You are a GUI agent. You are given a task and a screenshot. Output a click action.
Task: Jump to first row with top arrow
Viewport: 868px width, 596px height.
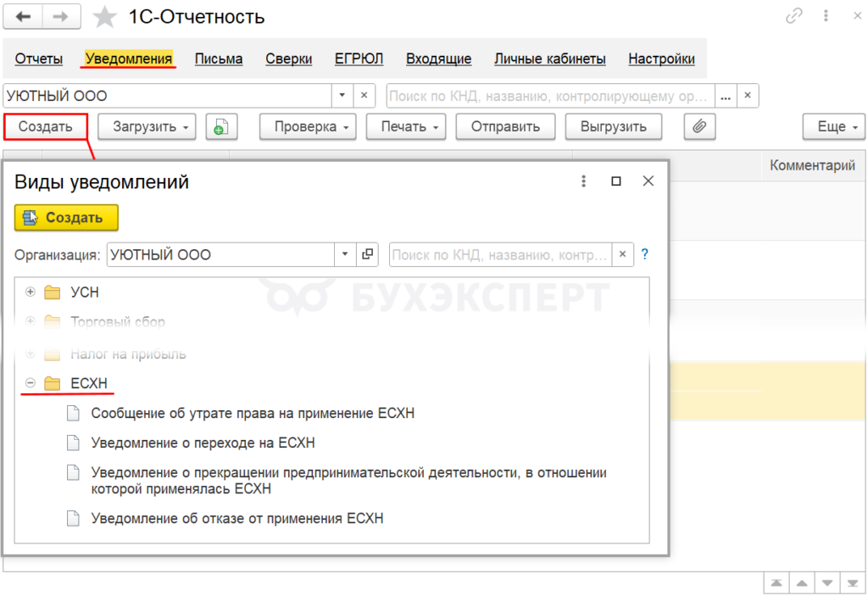pyautogui.click(x=776, y=583)
